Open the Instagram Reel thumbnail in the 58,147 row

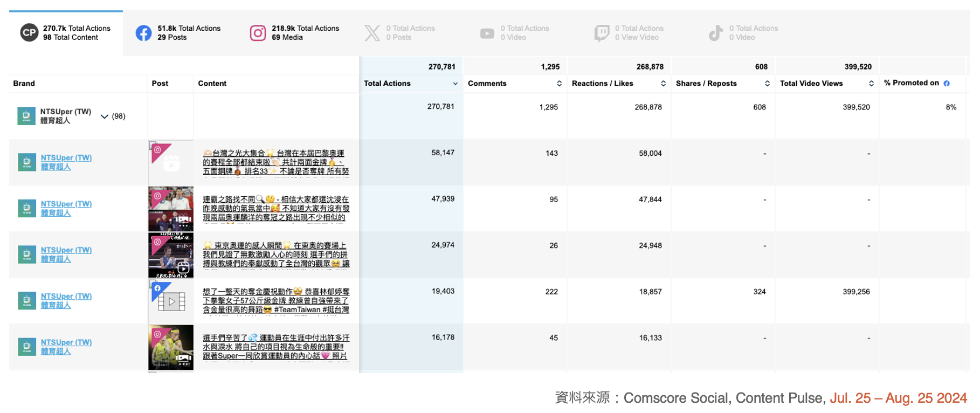tap(171, 163)
